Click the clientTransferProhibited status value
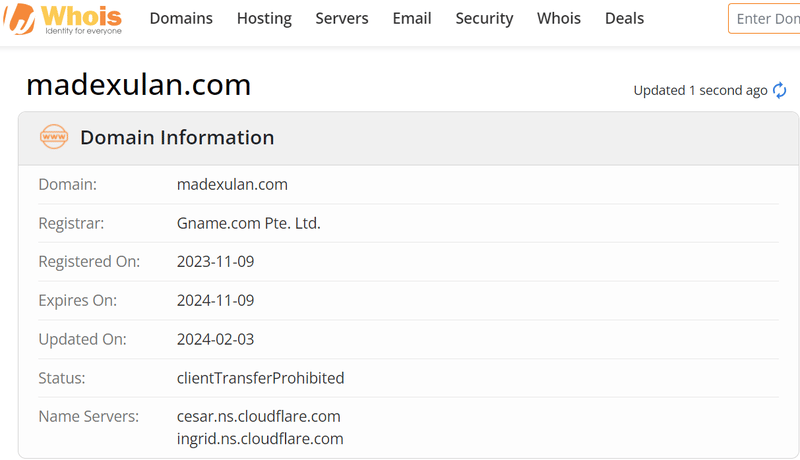 260,378
